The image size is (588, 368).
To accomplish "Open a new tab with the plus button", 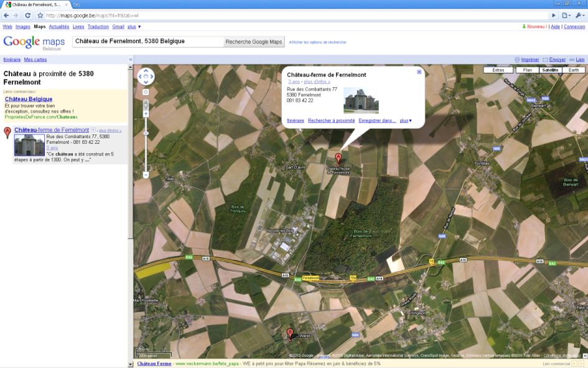I will [x=77, y=4].
